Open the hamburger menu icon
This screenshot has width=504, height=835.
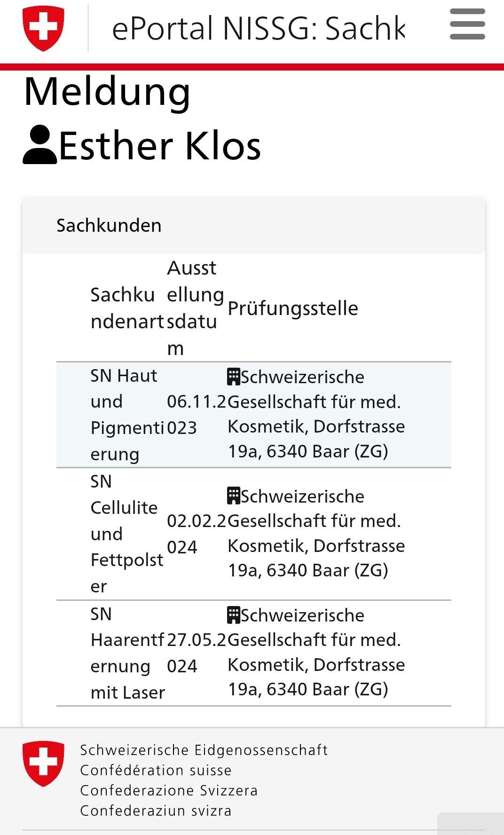pyautogui.click(x=467, y=24)
